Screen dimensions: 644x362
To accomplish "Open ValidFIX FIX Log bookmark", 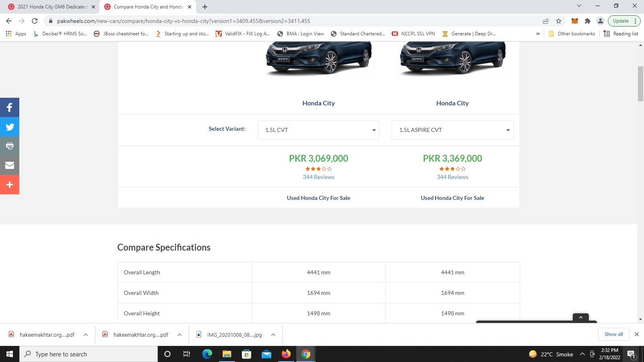I will [x=243, y=34].
